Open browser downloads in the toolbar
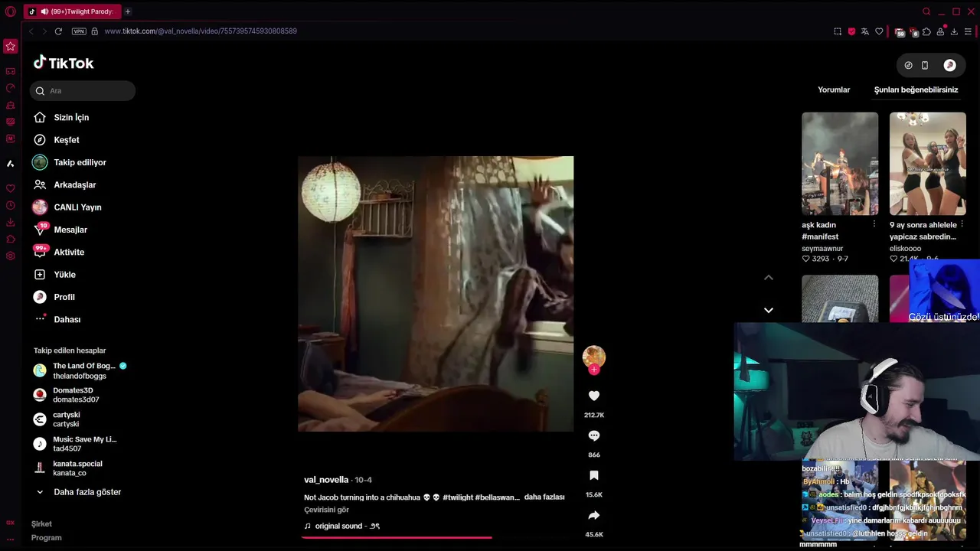The height and width of the screenshot is (551, 980). [x=954, y=31]
